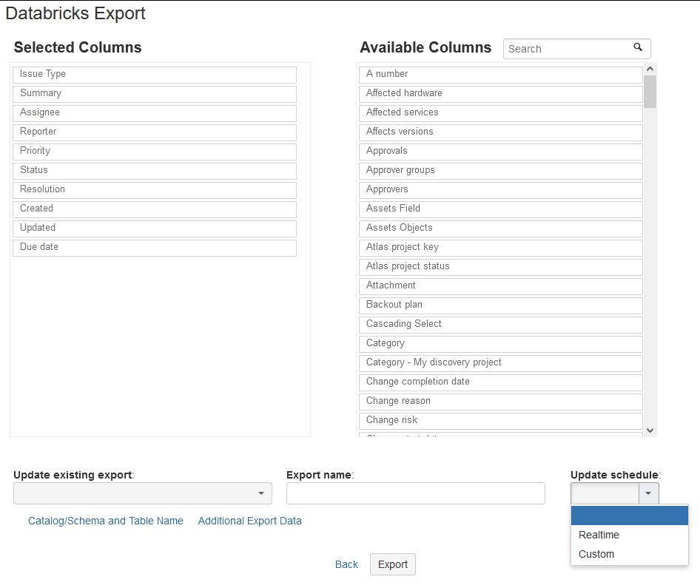Pick Assets Objects from Available Columns

coord(501,229)
